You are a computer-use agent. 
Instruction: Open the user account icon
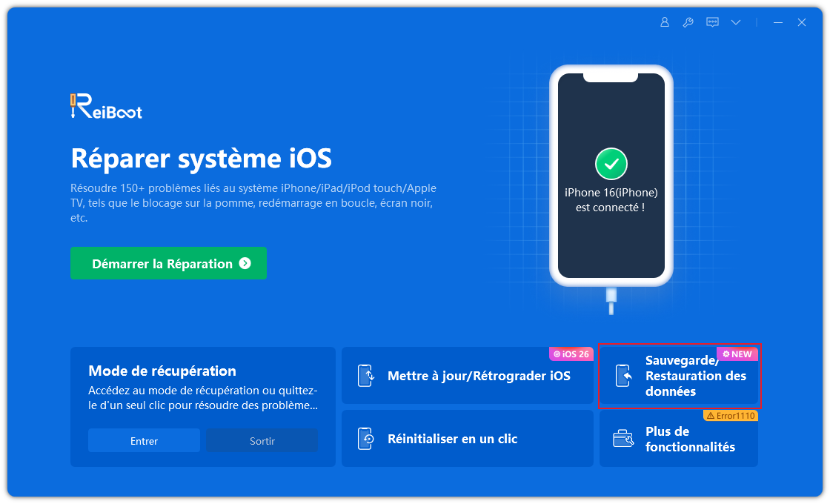[x=664, y=22]
